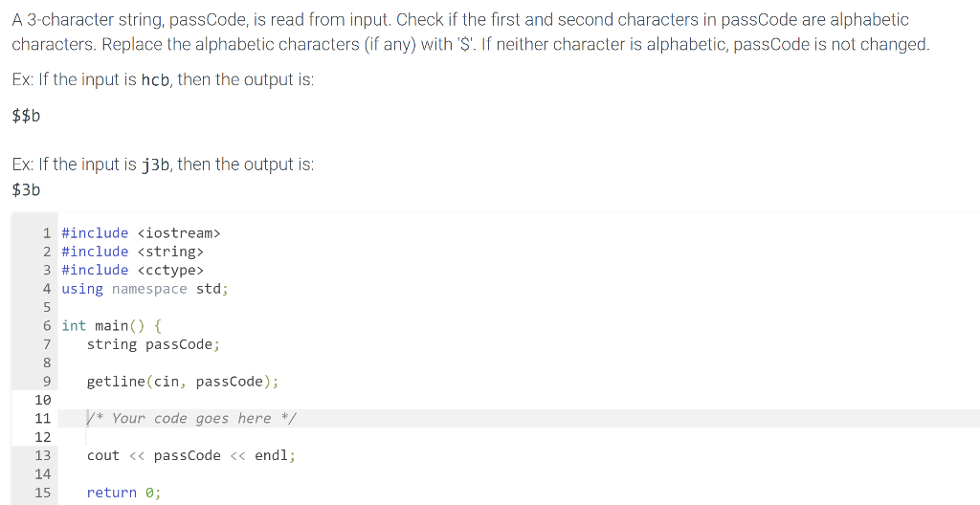
Task: Click example output text $3b
Action: (x=26, y=189)
